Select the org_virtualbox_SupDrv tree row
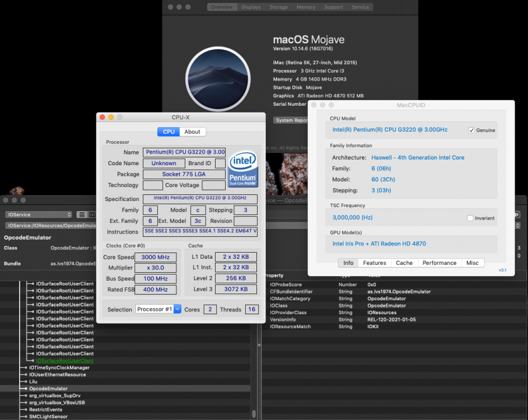The image size is (528, 420). pyautogui.click(x=125, y=396)
